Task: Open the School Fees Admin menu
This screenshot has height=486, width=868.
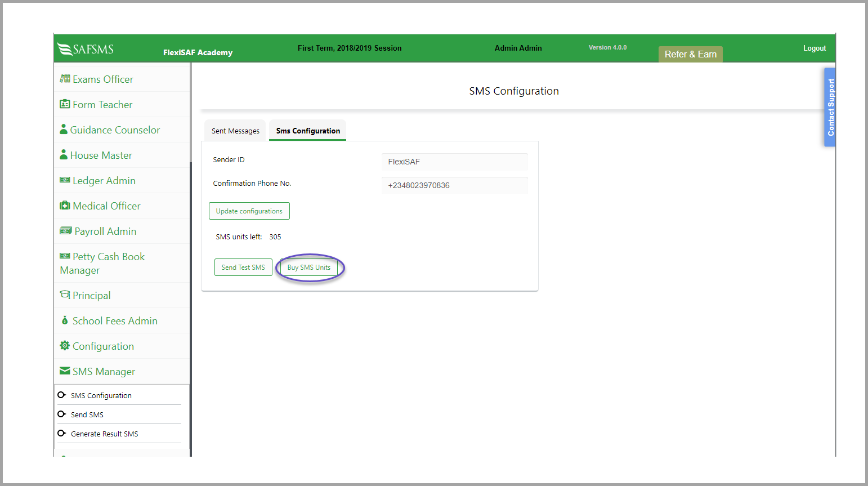Action: click(x=122, y=321)
